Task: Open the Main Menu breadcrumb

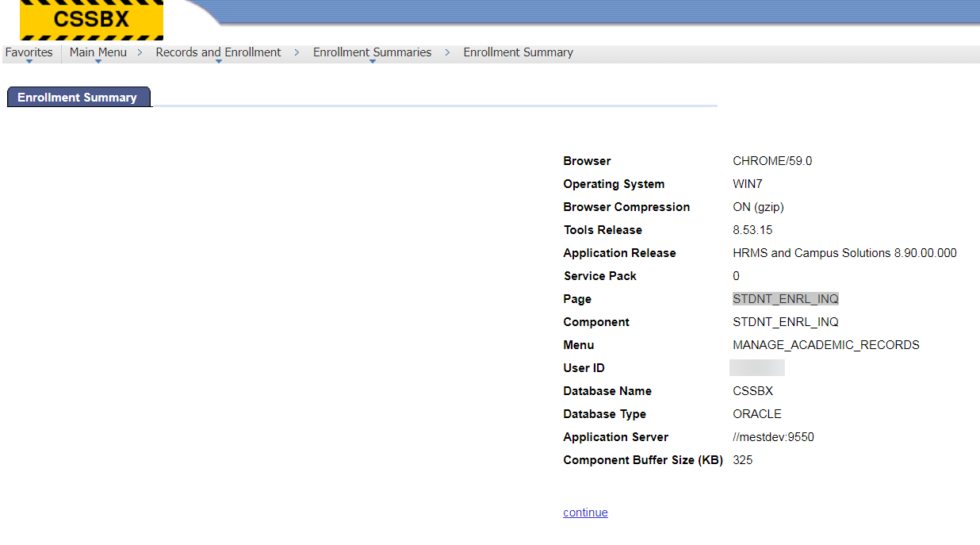Action: (x=98, y=52)
